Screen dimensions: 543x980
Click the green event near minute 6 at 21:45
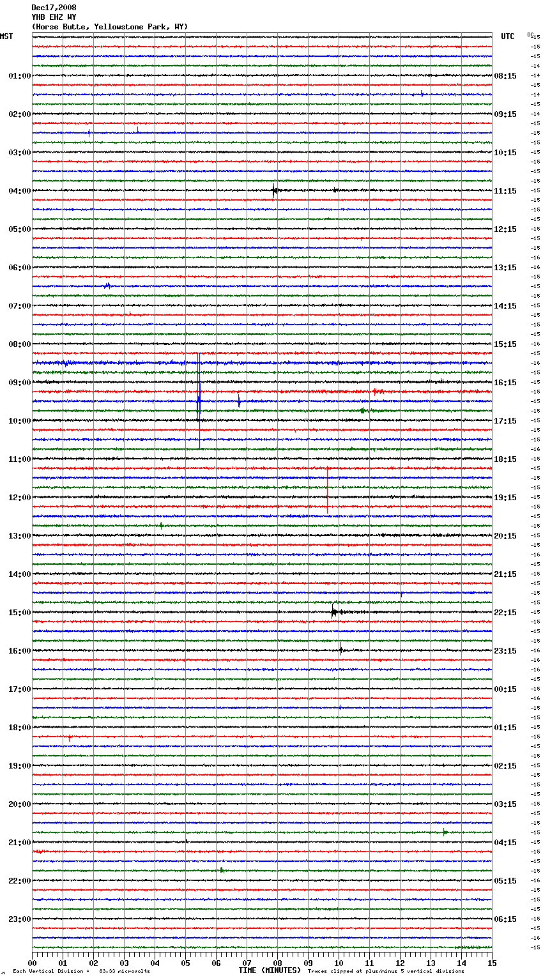tap(222, 869)
